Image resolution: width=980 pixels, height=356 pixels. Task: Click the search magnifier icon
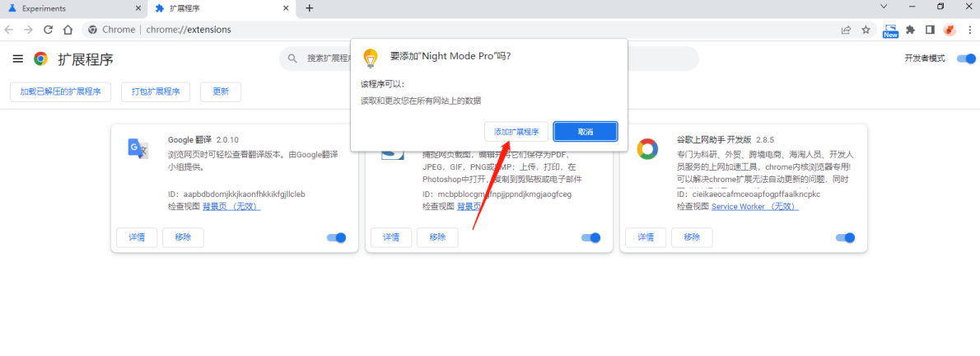pos(292,59)
